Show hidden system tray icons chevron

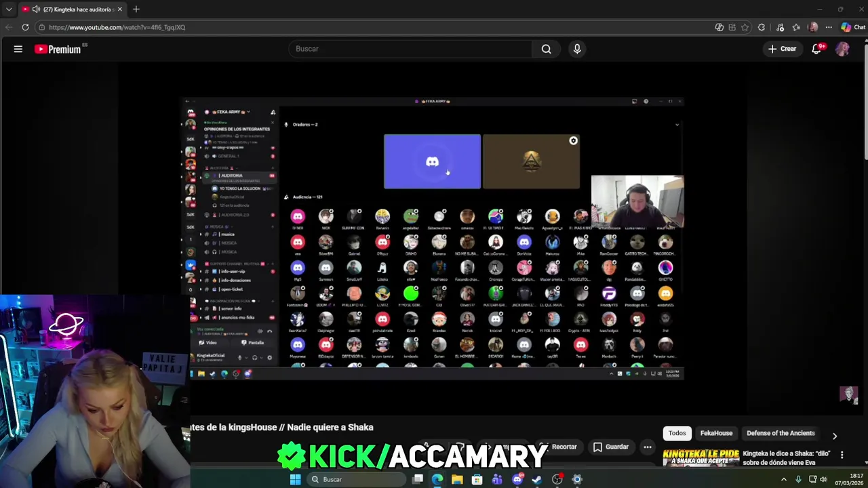point(784,479)
